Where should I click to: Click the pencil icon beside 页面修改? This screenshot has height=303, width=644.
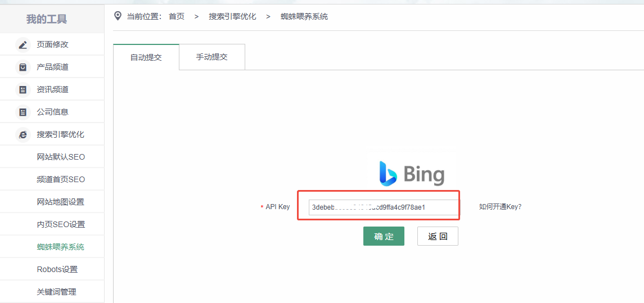23,44
